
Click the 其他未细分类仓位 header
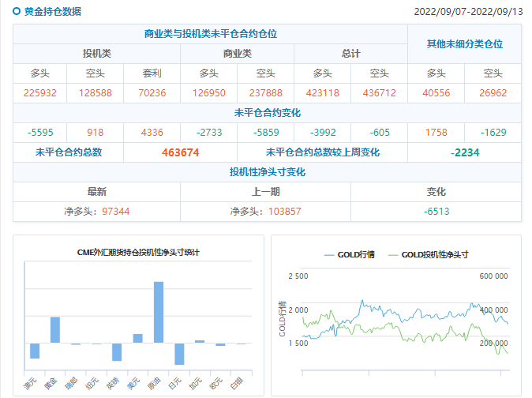(x=464, y=44)
